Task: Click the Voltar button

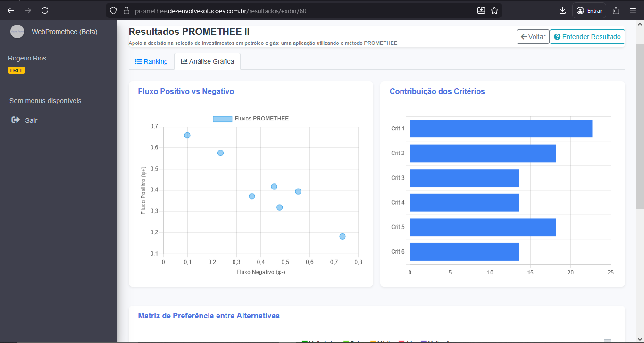Action: click(x=533, y=37)
